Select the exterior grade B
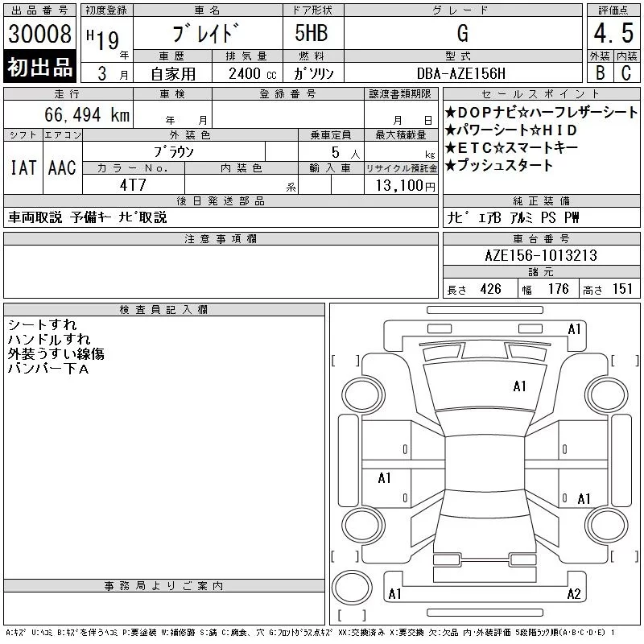This screenshot has height=644, width=644. 600,72
